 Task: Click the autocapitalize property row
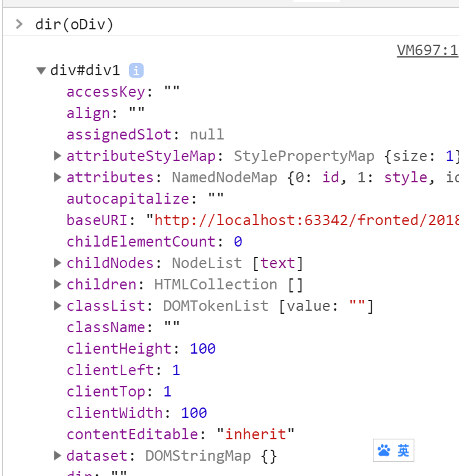pos(145,199)
